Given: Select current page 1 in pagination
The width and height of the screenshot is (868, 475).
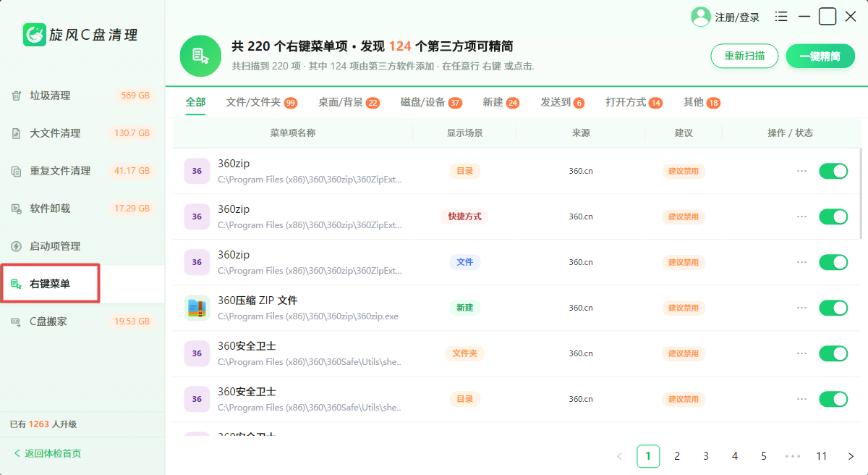Looking at the screenshot, I should point(648,456).
